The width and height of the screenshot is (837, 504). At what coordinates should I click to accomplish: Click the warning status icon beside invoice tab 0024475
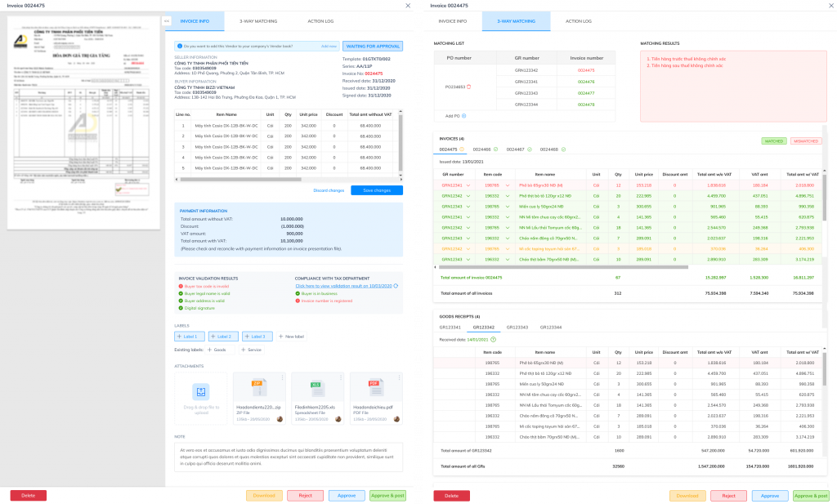[463, 149]
